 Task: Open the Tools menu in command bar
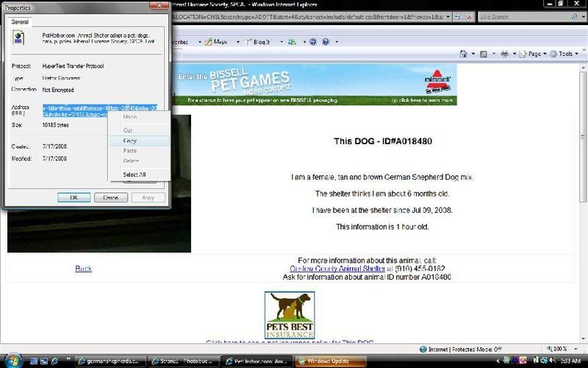pyautogui.click(x=564, y=54)
